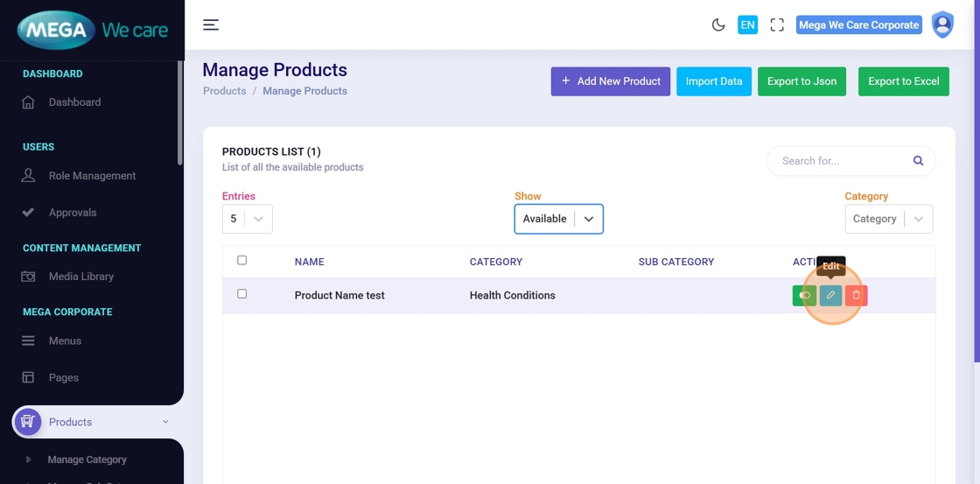Image resolution: width=980 pixels, height=484 pixels.
Task: Toggle dark mode moon icon
Action: click(718, 25)
